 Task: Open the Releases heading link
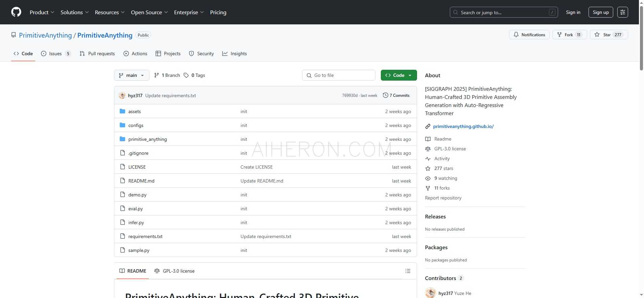point(435,217)
